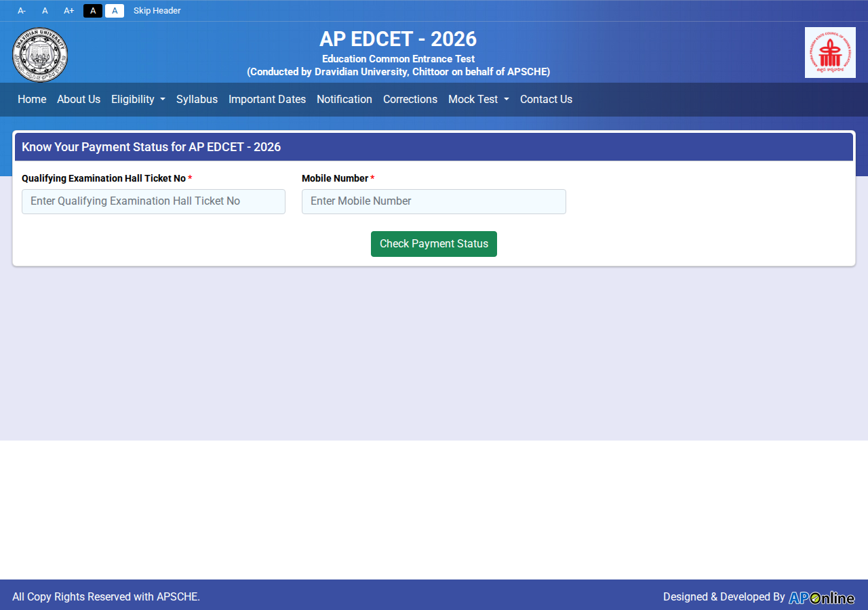Switch to white contrast theme A
Screen dimensions: 868x610
tap(115, 11)
